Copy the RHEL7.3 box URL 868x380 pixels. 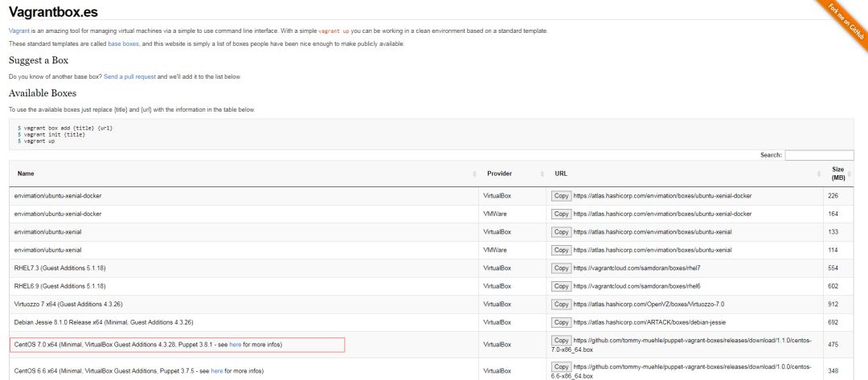(x=561, y=268)
